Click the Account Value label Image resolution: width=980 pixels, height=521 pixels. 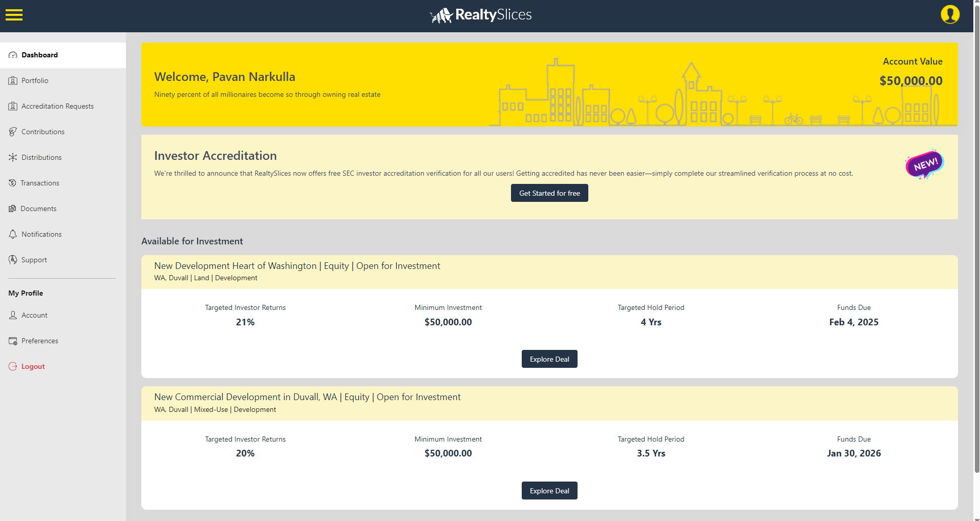point(912,61)
